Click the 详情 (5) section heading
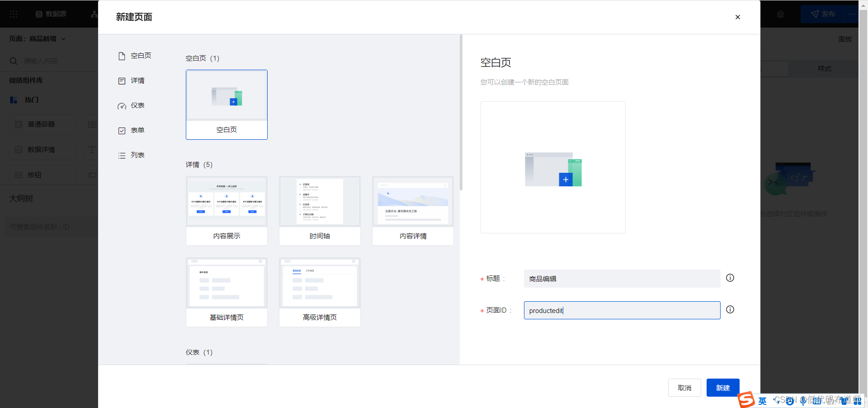 pyautogui.click(x=199, y=165)
